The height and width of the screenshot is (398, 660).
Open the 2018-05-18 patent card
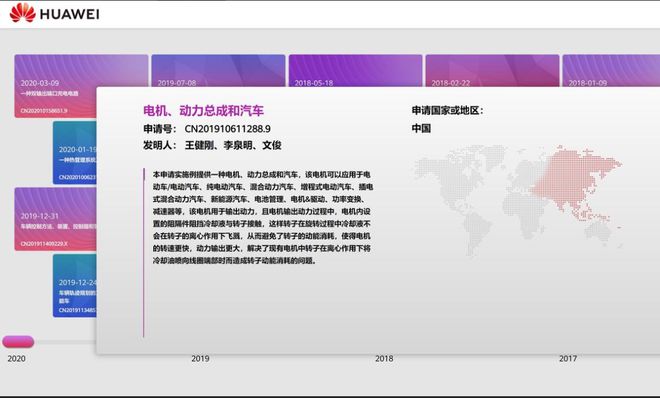coord(355,71)
